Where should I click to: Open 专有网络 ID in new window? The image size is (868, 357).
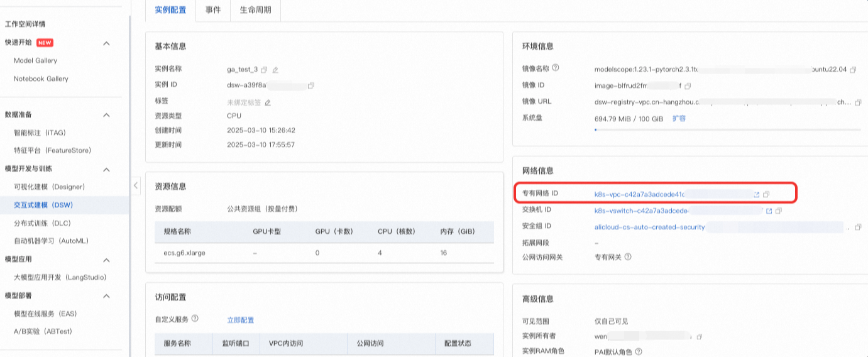pyautogui.click(x=757, y=195)
